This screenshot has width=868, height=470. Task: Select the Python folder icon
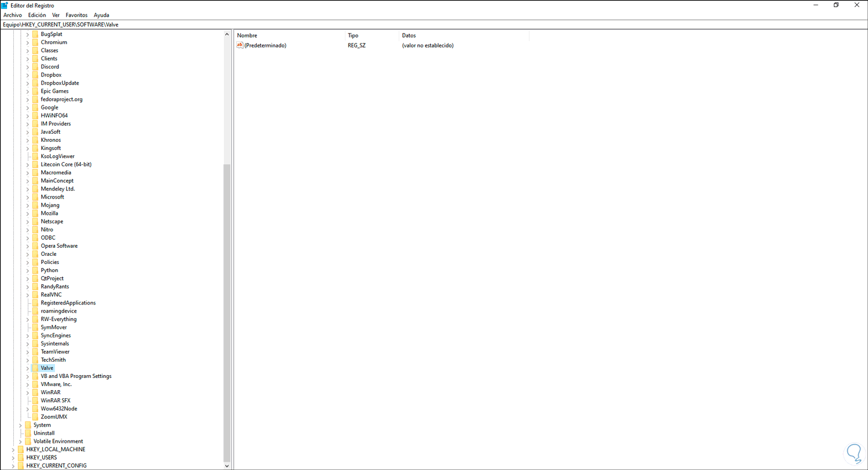tap(35, 270)
